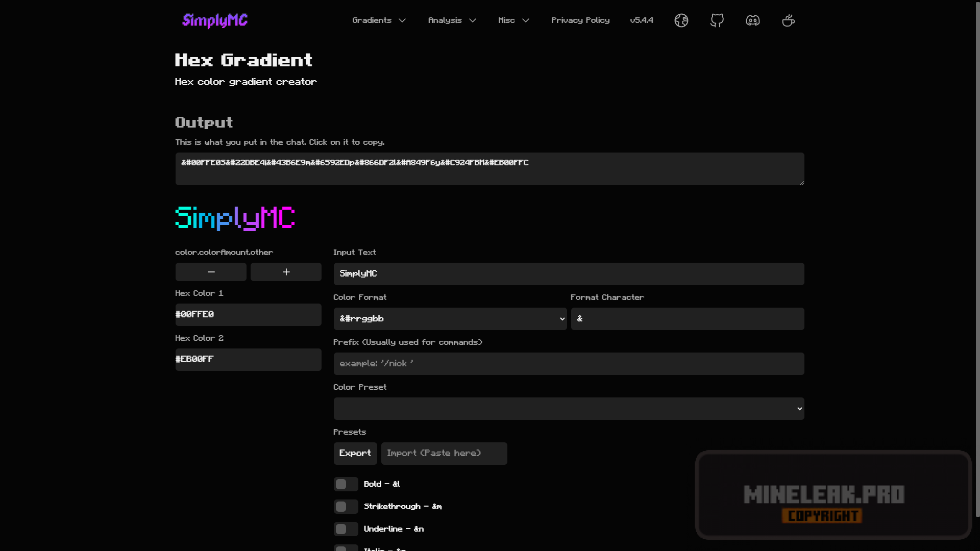Click the Hex Color 1 field
Screen dimensions: 980x551
(x=248, y=315)
